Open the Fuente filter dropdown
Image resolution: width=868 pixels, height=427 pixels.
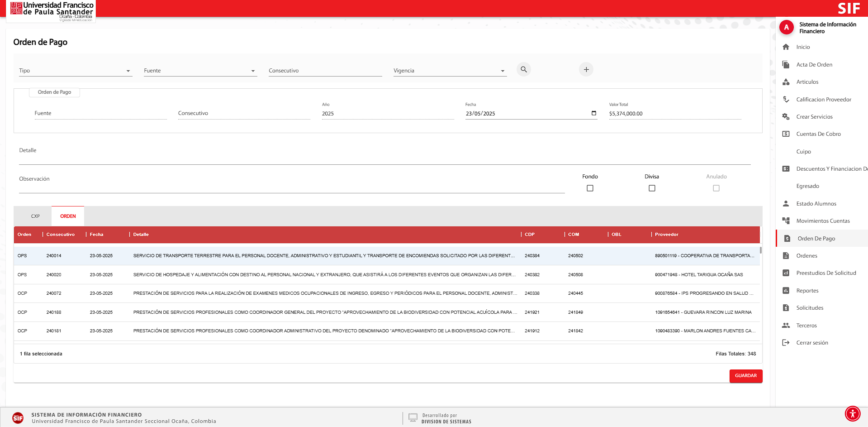coord(200,71)
